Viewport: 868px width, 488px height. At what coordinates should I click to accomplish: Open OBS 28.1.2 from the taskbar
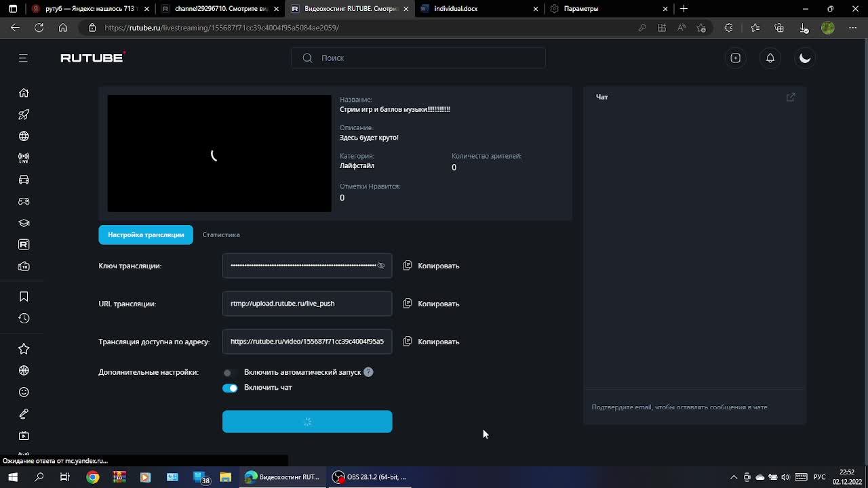tap(370, 477)
